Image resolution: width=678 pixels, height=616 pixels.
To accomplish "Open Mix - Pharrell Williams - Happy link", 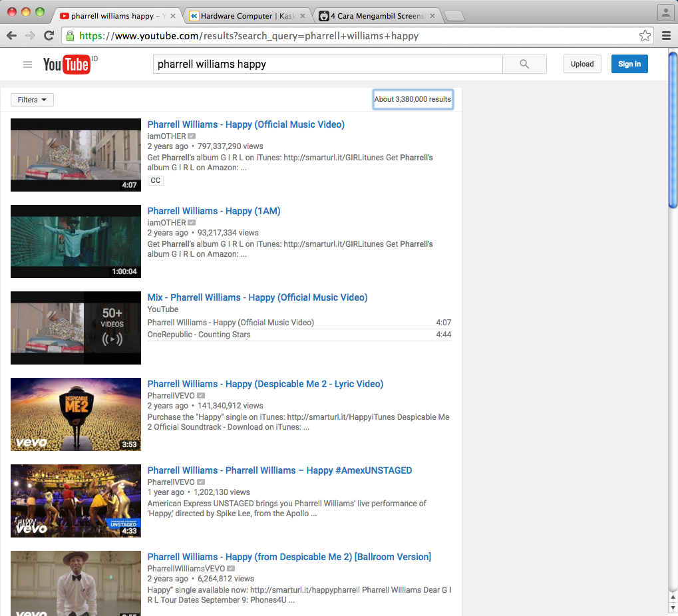I will pyautogui.click(x=257, y=297).
